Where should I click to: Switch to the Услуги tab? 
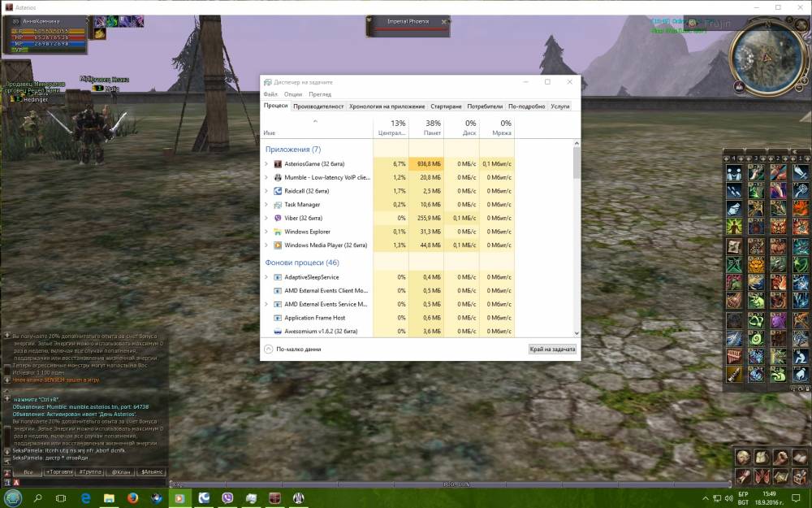pyautogui.click(x=559, y=106)
